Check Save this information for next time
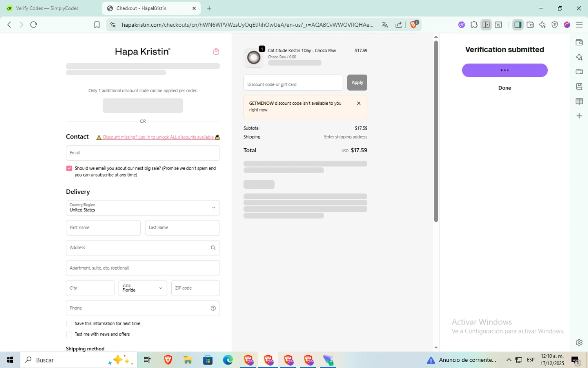The height and width of the screenshot is (368, 588). (x=69, y=324)
